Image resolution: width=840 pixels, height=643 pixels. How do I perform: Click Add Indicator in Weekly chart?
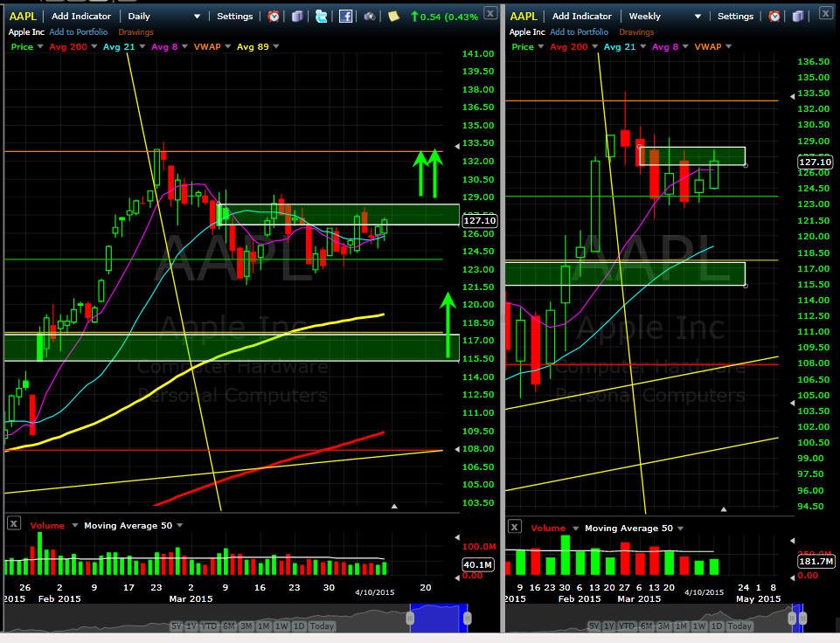coord(582,16)
